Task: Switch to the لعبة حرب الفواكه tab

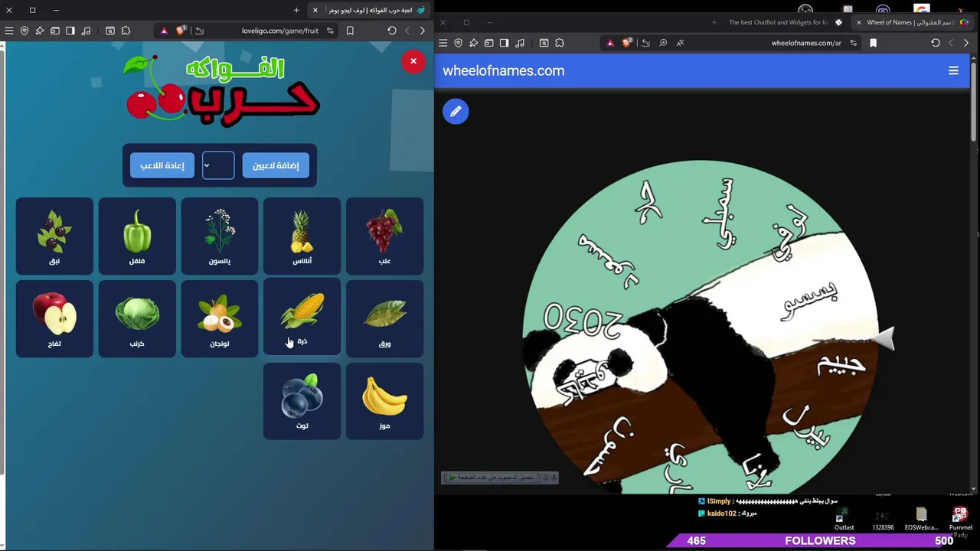Action: (371, 10)
